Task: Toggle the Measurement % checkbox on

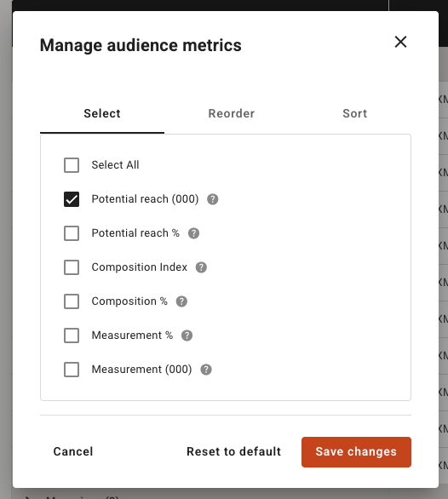Action: point(72,336)
